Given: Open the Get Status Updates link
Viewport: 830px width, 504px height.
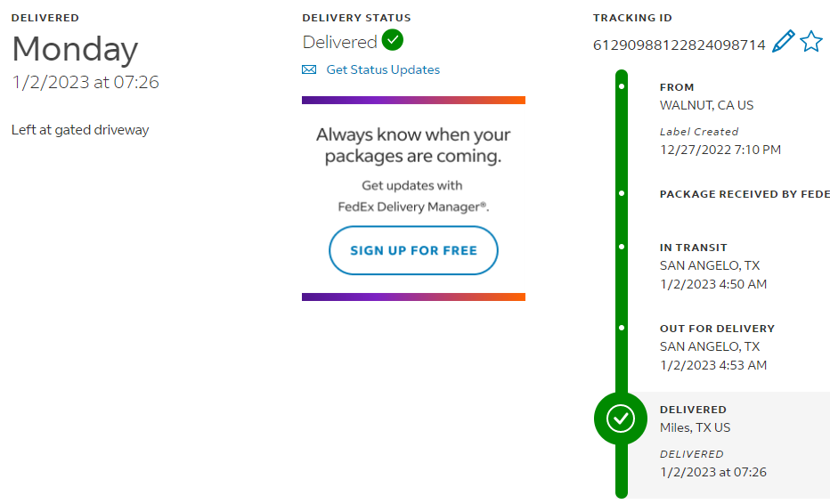Looking at the screenshot, I should click(383, 69).
